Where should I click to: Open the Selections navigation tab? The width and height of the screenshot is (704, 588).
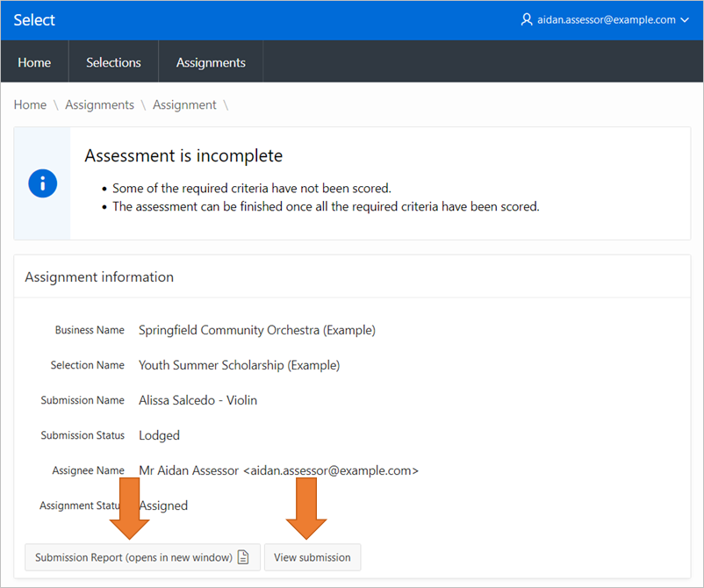coord(113,62)
